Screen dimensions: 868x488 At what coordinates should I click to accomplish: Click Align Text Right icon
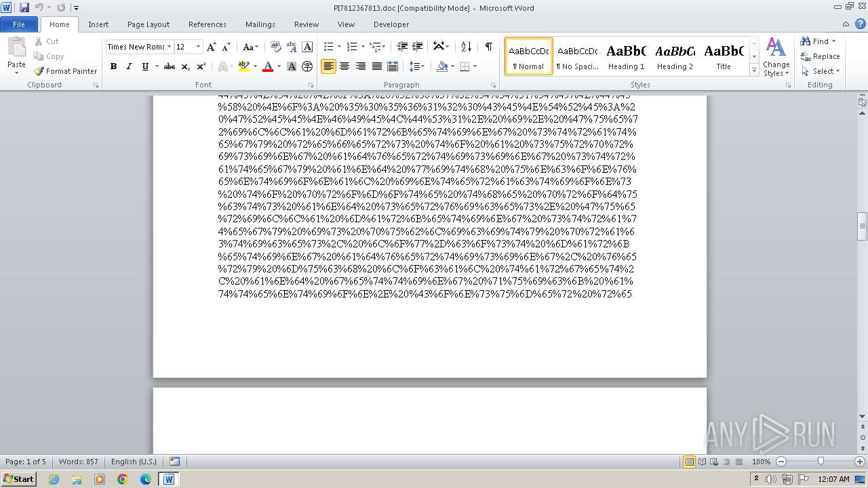[x=361, y=66]
